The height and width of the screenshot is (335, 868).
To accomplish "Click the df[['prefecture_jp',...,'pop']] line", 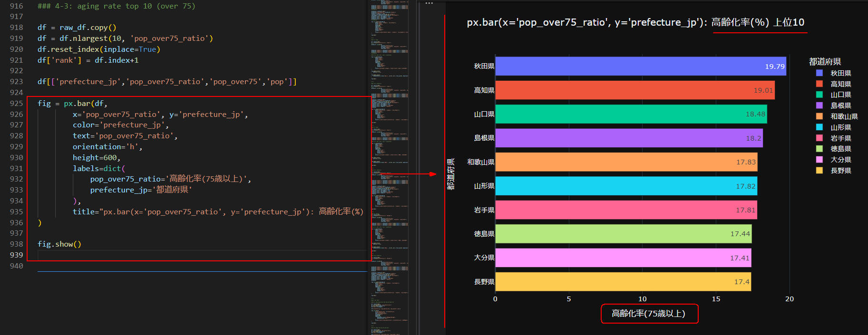I will 167,82.
